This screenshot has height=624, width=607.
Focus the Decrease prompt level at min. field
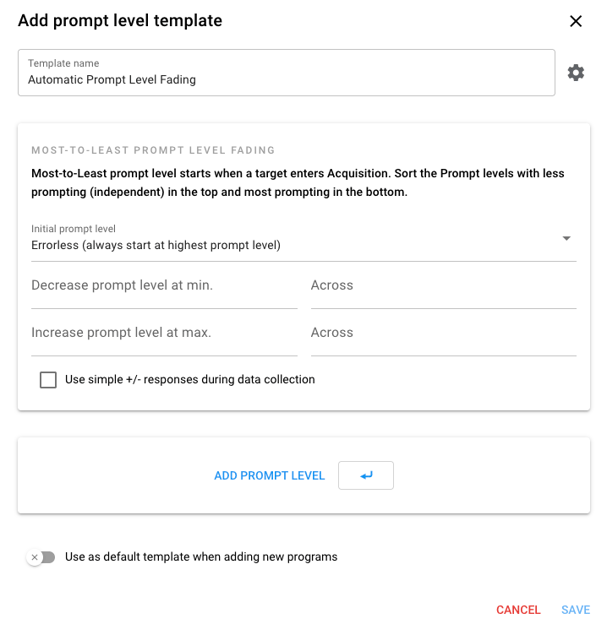coord(164,286)
